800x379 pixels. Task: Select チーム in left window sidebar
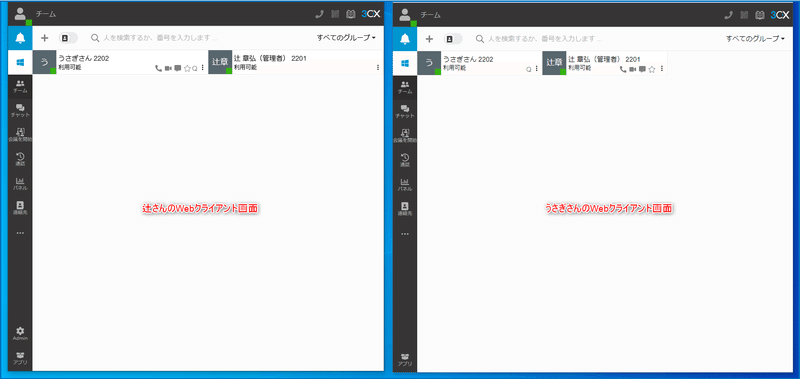[x=20, y=87]
